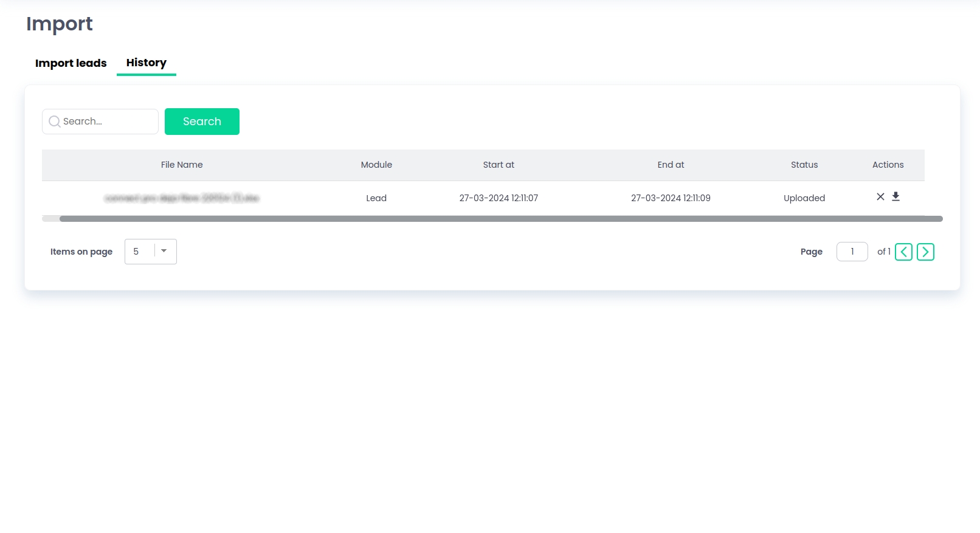Screen dimensions: 980x533
Task: Click the Lead module cell
Action: (376, 198)
